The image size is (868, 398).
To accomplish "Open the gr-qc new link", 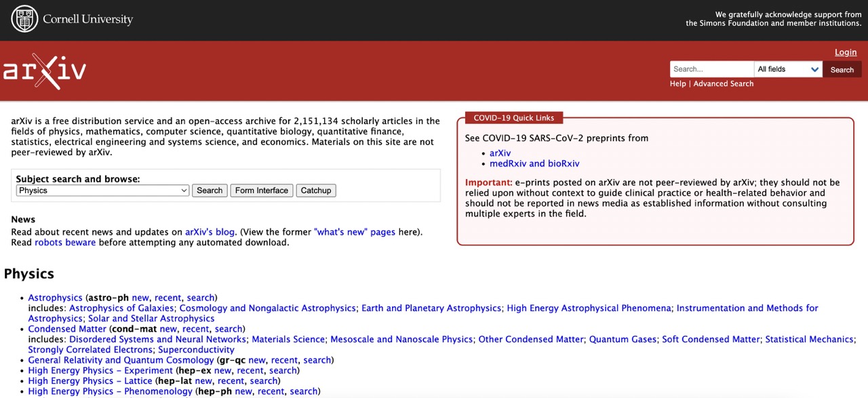I will tap(257, 360).
